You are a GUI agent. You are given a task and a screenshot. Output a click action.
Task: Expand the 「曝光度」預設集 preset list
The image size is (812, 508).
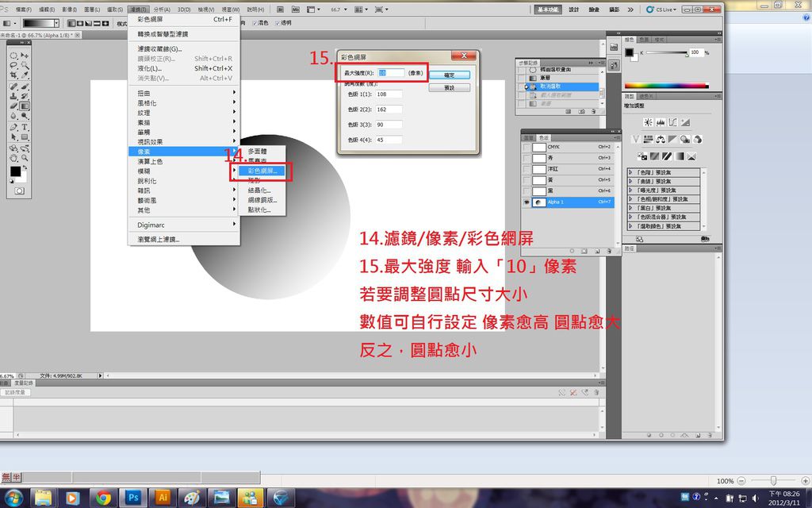(630, 190)
